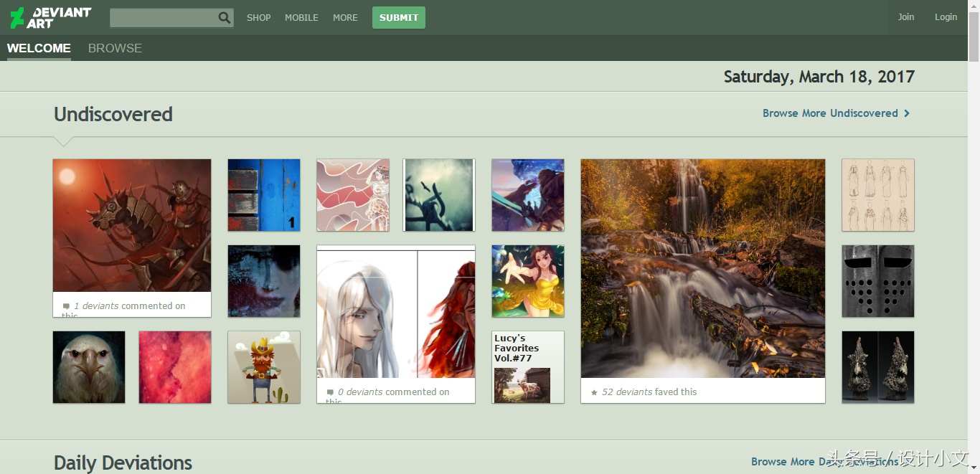
Task: Open the dark face with red lips artwork
Action: [264, 281]
